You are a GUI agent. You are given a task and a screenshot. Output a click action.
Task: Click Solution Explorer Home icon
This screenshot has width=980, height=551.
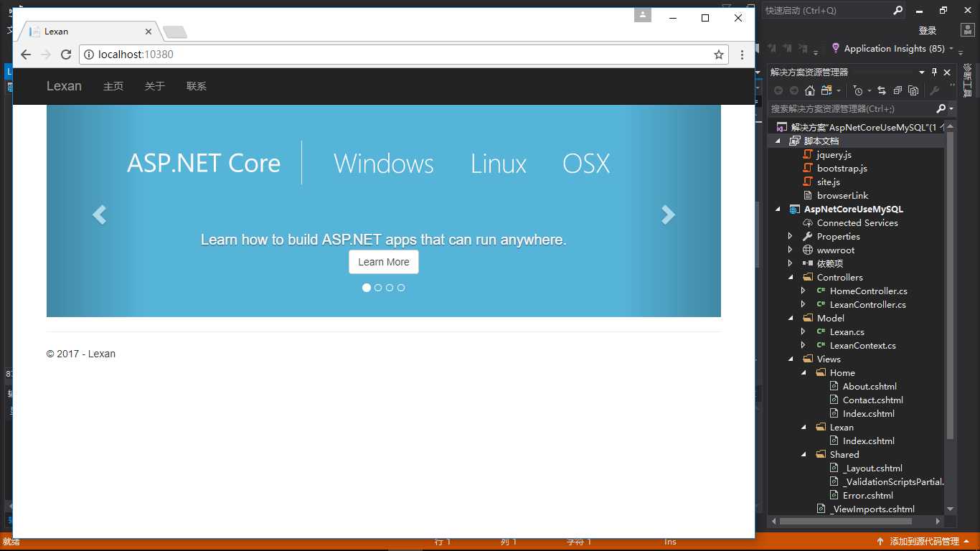coord(810,90)
